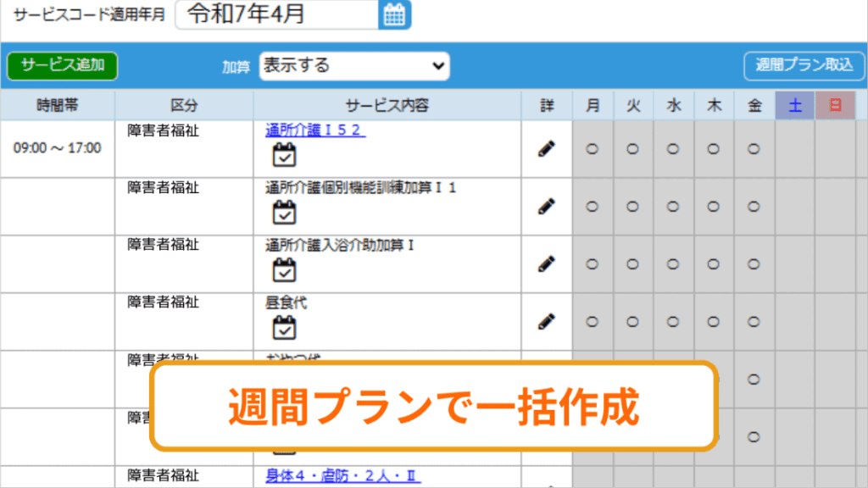Click the 金 Friday column header
Viewport: 868px width, 488px height.
(754, 105)
